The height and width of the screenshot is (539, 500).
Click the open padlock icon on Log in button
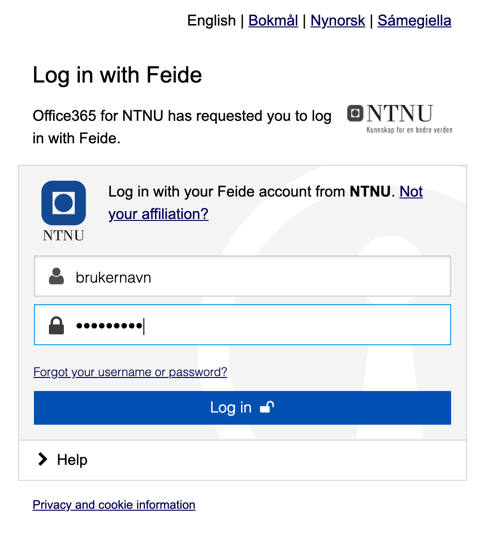267,407
